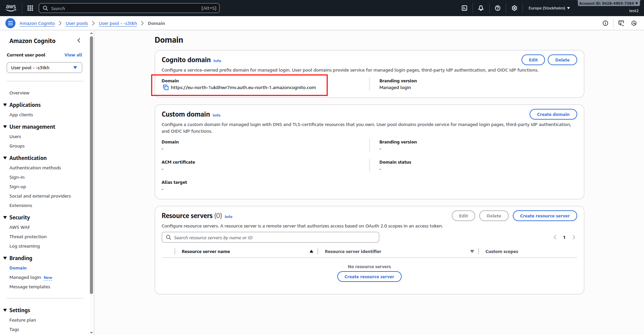The image size is (644, 335).
Task: Launch the CloudShell terminal icon
Action: pyautogui.click(x=464, y=8)
